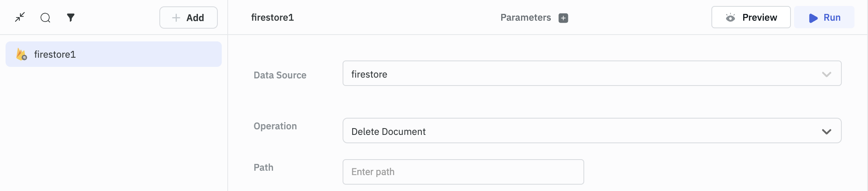Click the Firebase icon beside firestore1
Image resolution: width=868 pixels, height=191 pixels.
click(x=21, y=54)
